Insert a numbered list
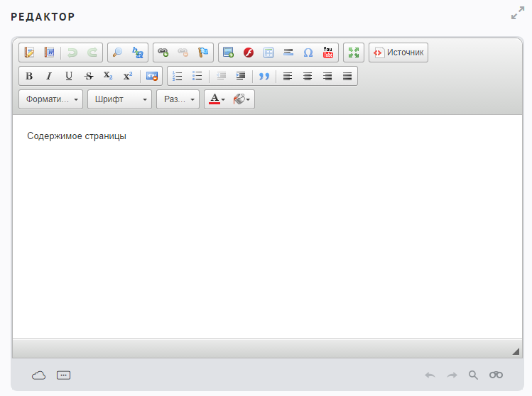 tap(178, 76)
